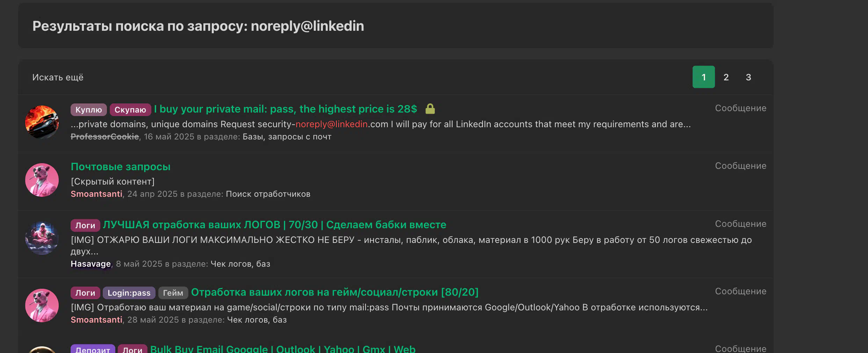Open Smoantsanti profile dated 24 апр 2025
This screenshot has height=353, width=868.
pyautogui.click(x=96, y=194)
